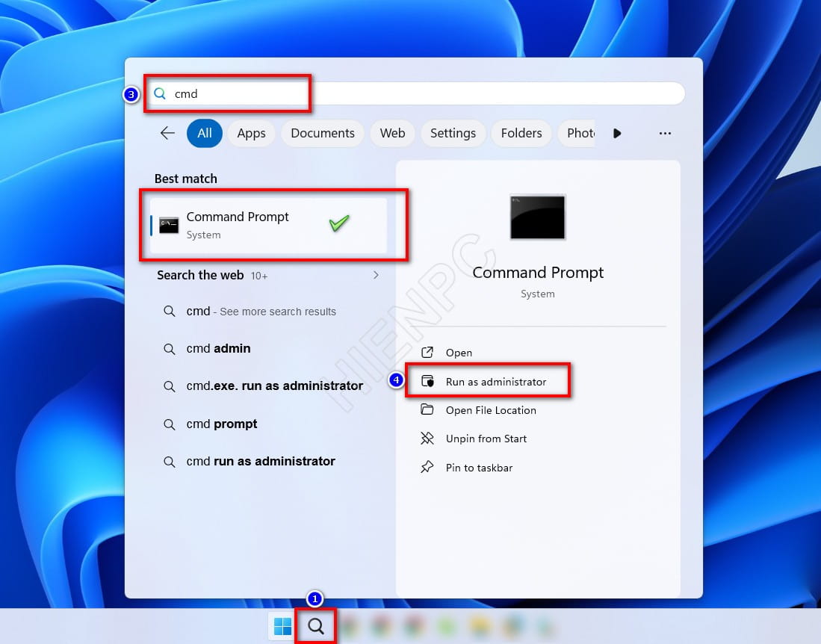Click the large Command Prompt thumbnail
This screenshot has height=644, width=821.
538,217
